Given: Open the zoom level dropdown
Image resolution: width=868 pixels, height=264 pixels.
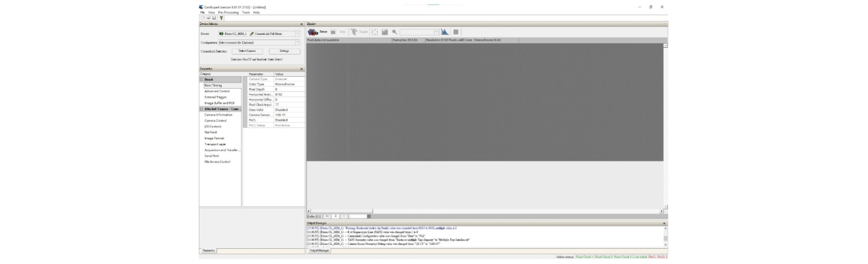Looking at the screenshot, I should 436,32.
